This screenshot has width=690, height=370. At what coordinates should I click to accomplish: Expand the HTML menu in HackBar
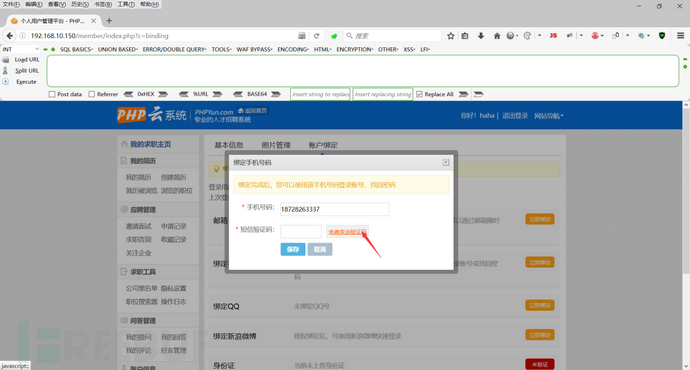[323, 49]
